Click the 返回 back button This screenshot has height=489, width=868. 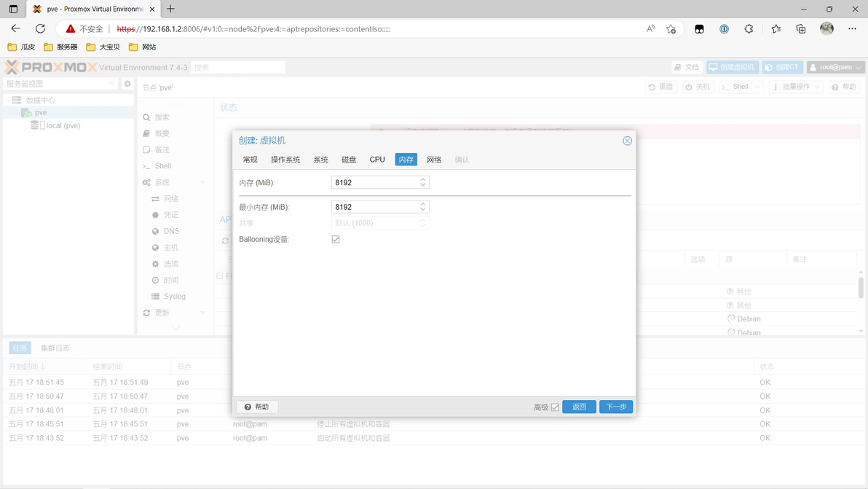tap(579, 407)
